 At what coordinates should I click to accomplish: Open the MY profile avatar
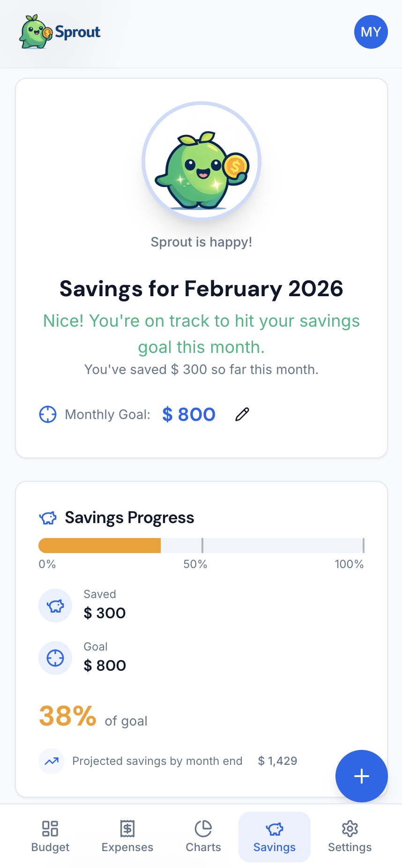pyautogui.click(x=371, y=32)
